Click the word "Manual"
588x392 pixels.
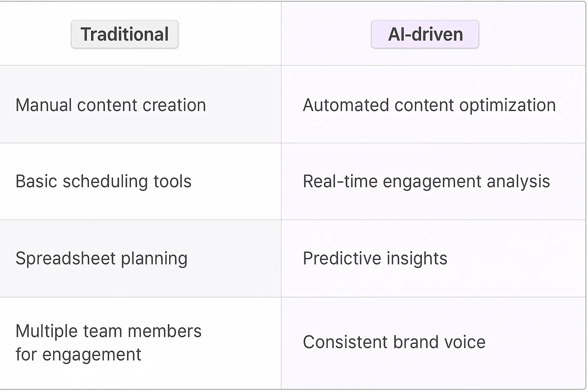[44, 105]
